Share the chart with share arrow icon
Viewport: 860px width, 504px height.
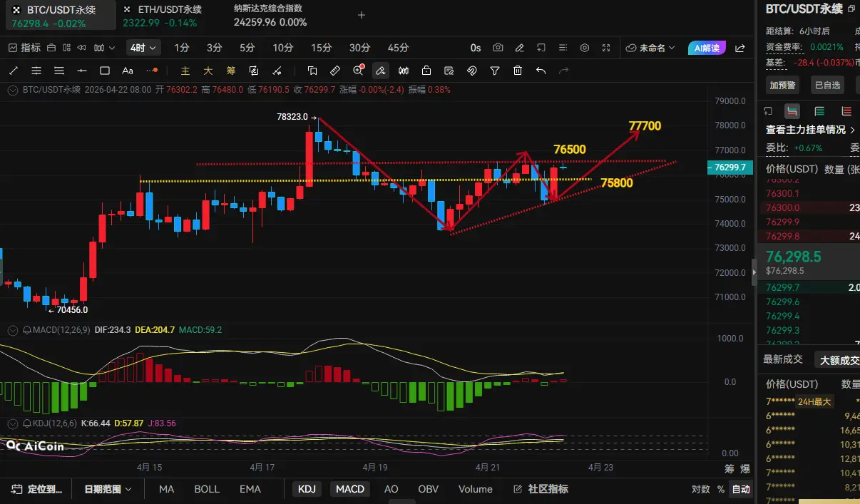pos(740,48)
